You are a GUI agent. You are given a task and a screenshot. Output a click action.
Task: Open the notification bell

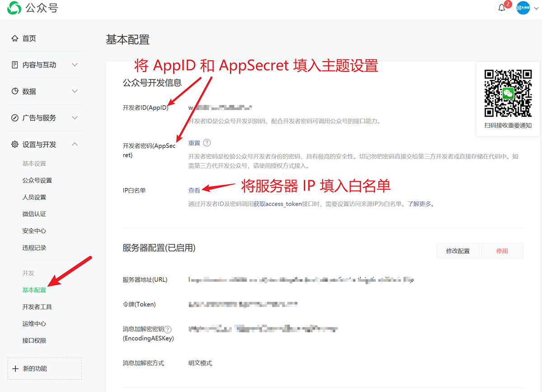pyautogui.click(x=502, y=8)
